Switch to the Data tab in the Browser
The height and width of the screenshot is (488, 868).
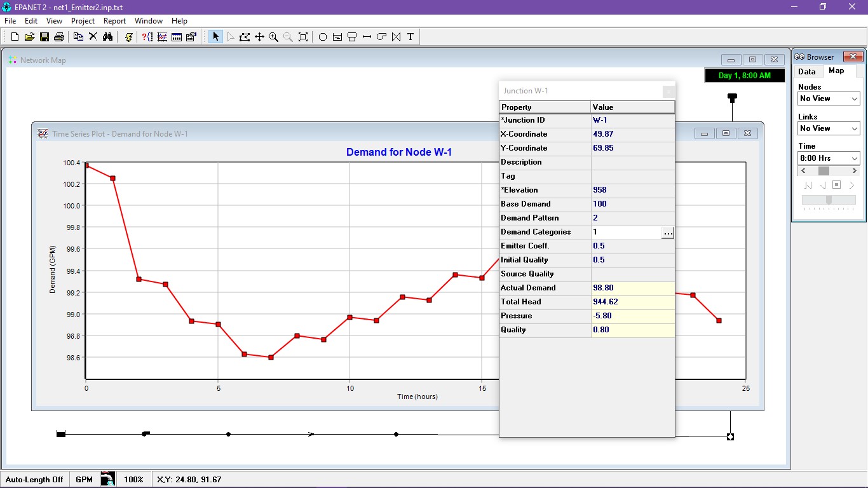coord(808,71)
